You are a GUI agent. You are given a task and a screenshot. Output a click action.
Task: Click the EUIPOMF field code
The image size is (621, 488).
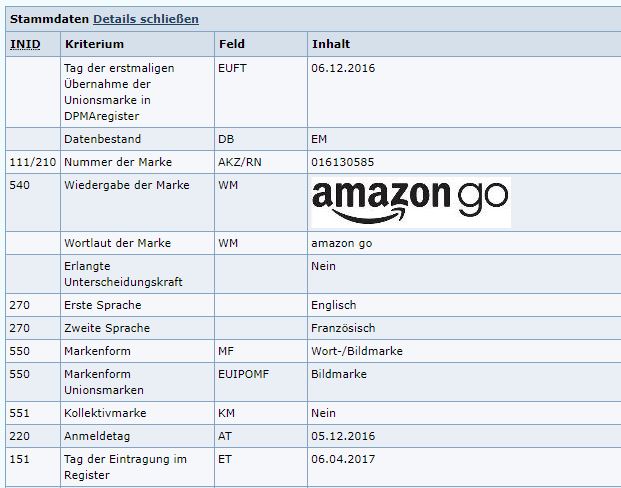(243, 374)
